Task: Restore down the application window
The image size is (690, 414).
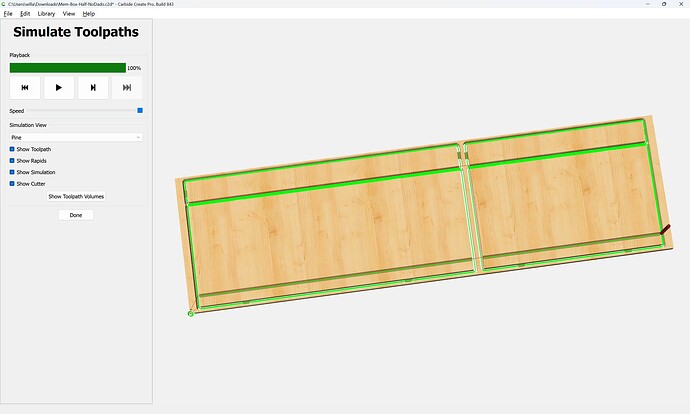Action: [x=664, y=4]
